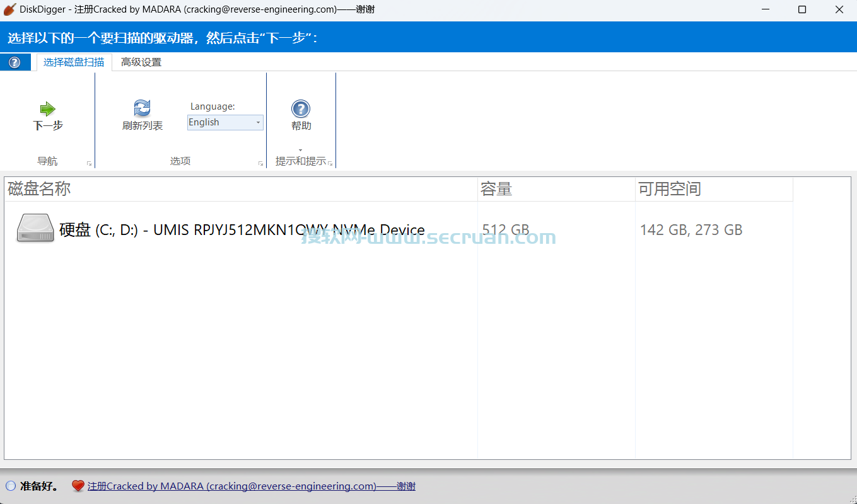Click the 容量 column header

tap(556, 189)
